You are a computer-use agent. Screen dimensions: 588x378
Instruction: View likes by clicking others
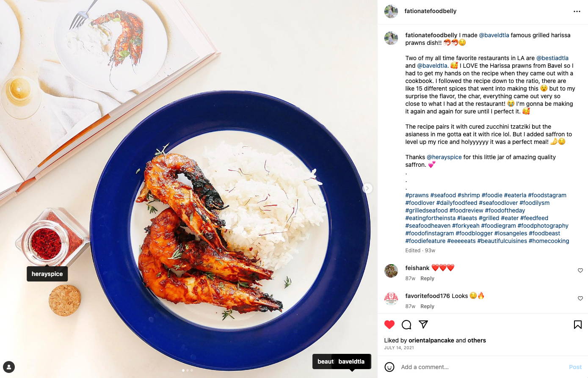click(x=477, y=340)
